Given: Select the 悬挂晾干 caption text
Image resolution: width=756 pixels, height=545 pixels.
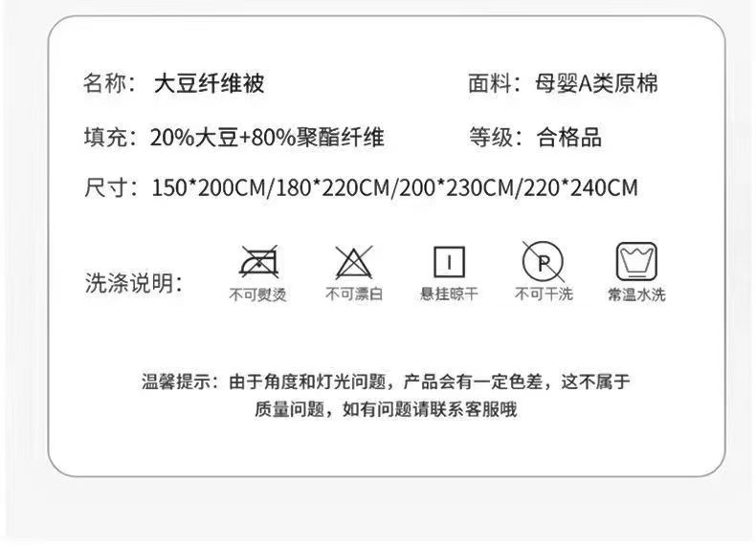Looking at the screenshot, I should pos(449,294).
